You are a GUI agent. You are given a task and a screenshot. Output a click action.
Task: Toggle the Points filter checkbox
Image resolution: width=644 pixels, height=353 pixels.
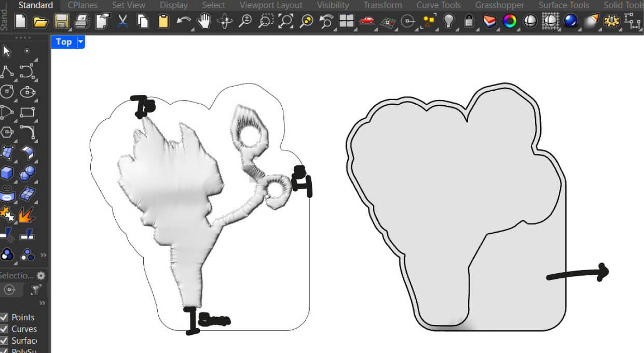4,317
